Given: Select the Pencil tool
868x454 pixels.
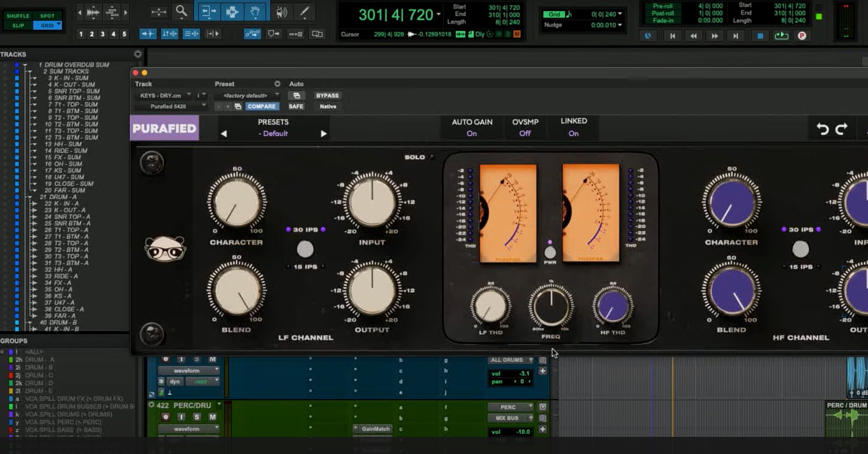Looking at the screenshot, I should coord(305,11).
